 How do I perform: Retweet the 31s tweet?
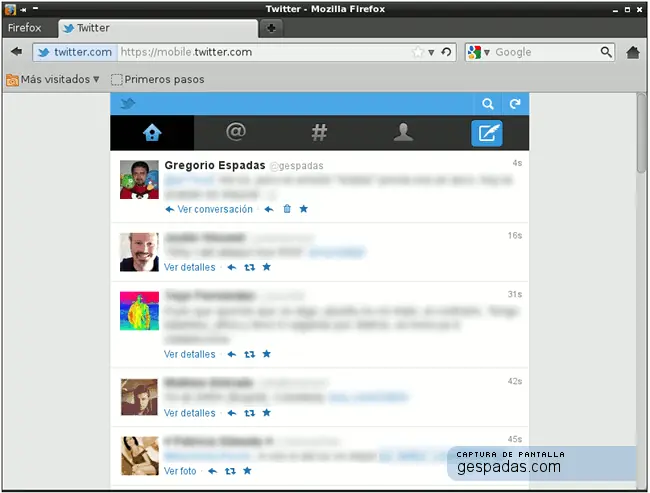(250, 355)
